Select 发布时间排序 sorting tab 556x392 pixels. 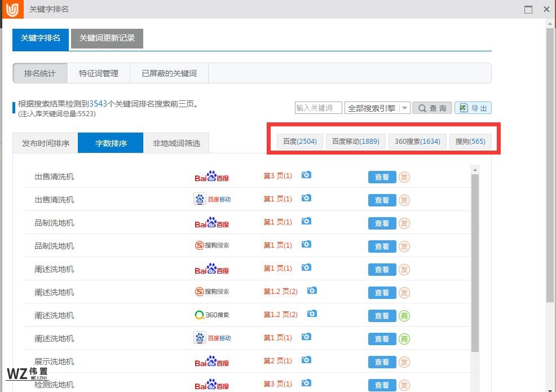point(46,143)
